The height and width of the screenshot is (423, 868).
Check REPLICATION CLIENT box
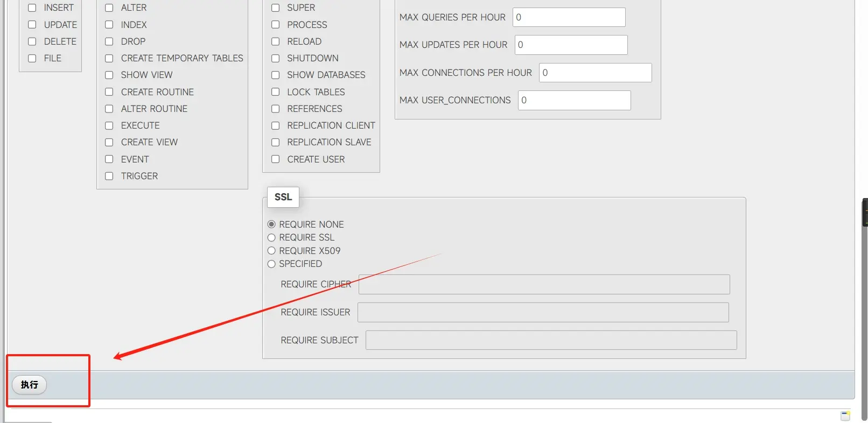click(x=276, y=125)
